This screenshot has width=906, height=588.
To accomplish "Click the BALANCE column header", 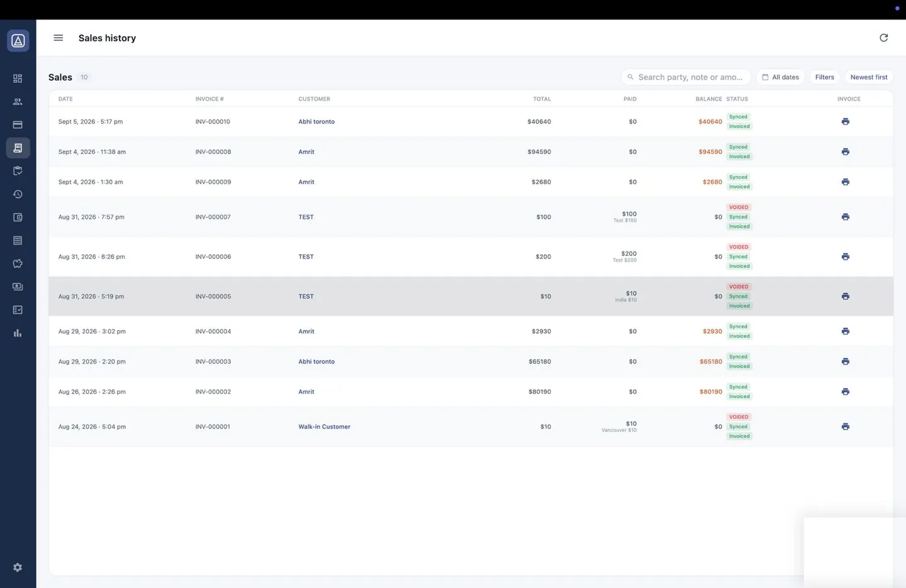I will 708,99.
